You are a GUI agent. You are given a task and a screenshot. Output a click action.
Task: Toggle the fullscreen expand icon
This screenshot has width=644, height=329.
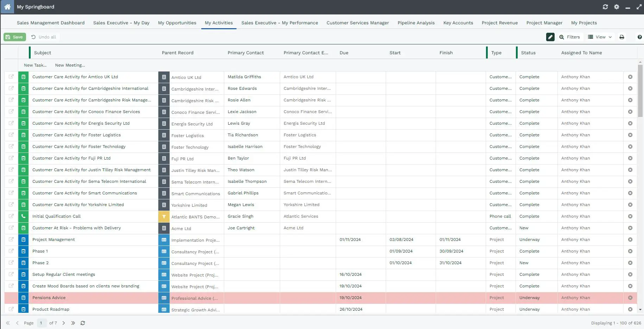[x=639, y=7]
